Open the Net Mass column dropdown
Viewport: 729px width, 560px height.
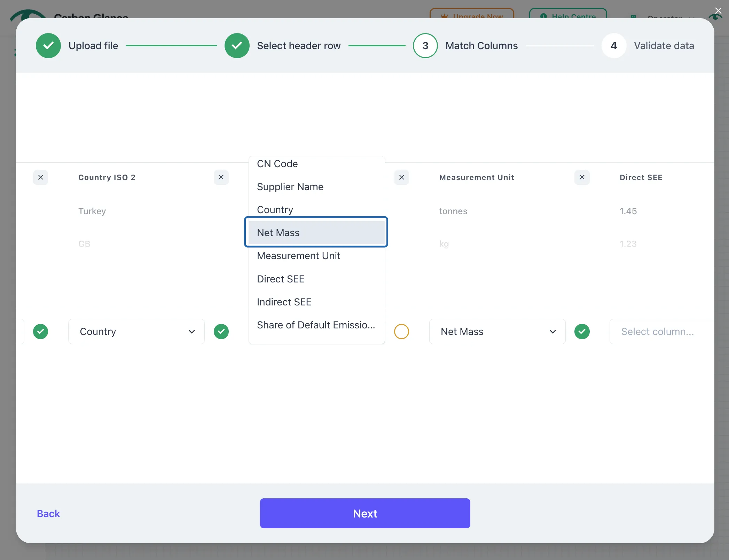[497, 332]
